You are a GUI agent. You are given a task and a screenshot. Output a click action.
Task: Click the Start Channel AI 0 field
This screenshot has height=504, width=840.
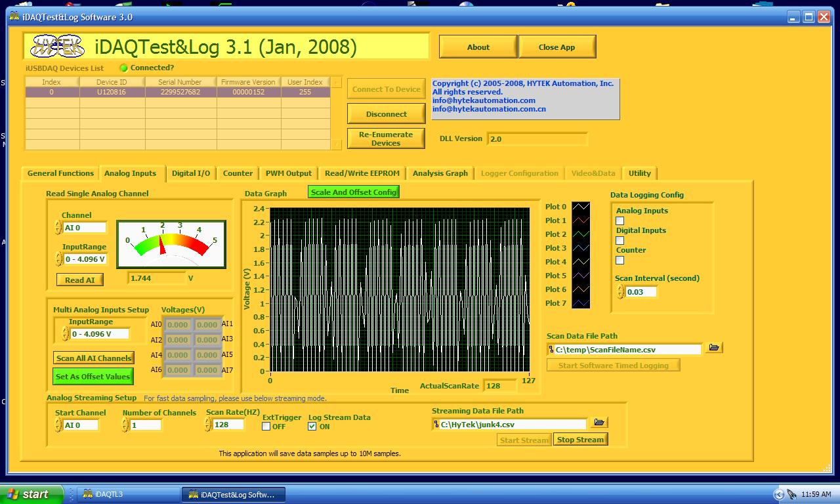[81, 425]
